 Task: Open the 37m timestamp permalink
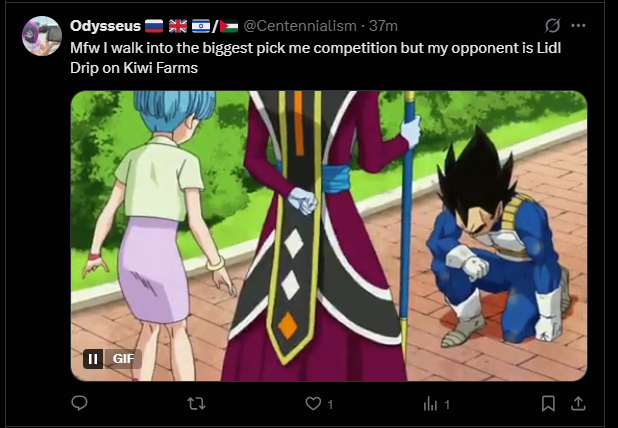(383, 26)
